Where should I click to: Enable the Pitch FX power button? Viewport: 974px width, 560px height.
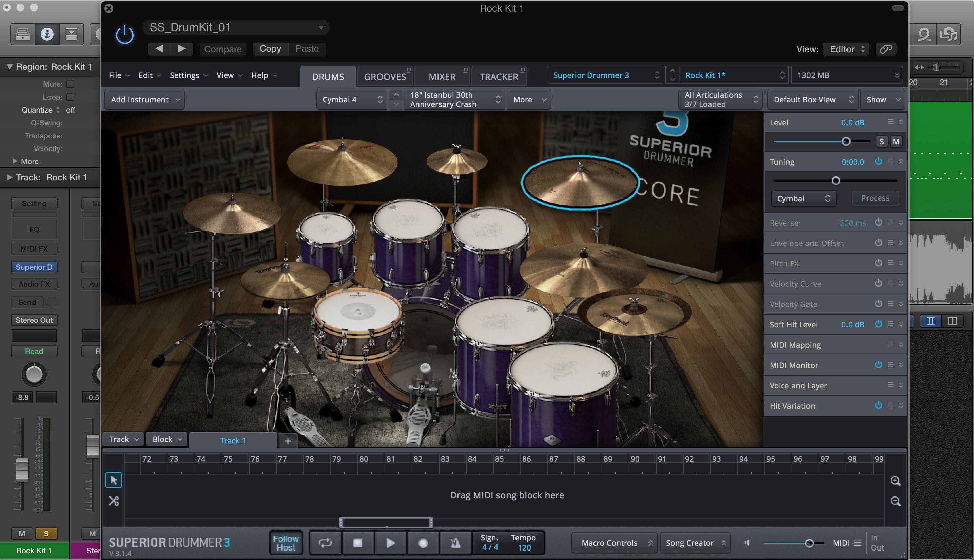tap(878, 263)
